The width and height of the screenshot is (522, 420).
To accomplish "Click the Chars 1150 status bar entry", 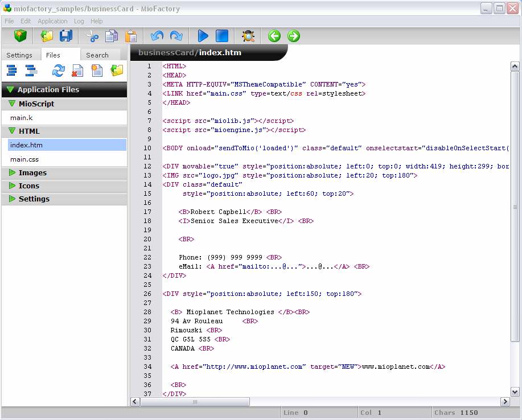I will [x=456, y=413].
